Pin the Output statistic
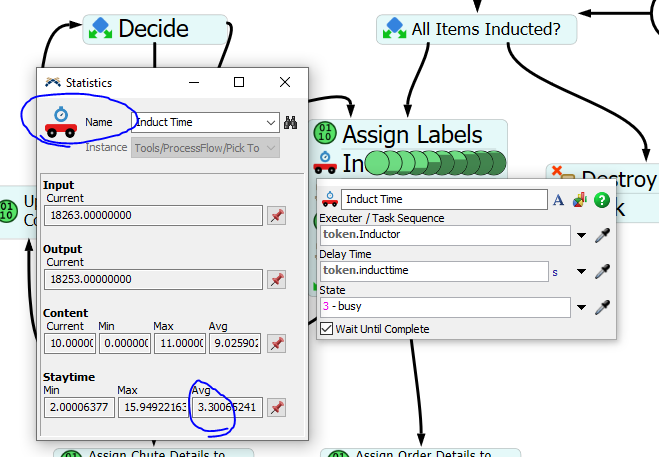This screenshot has height=457, width=659. click(x=277, y=279)
